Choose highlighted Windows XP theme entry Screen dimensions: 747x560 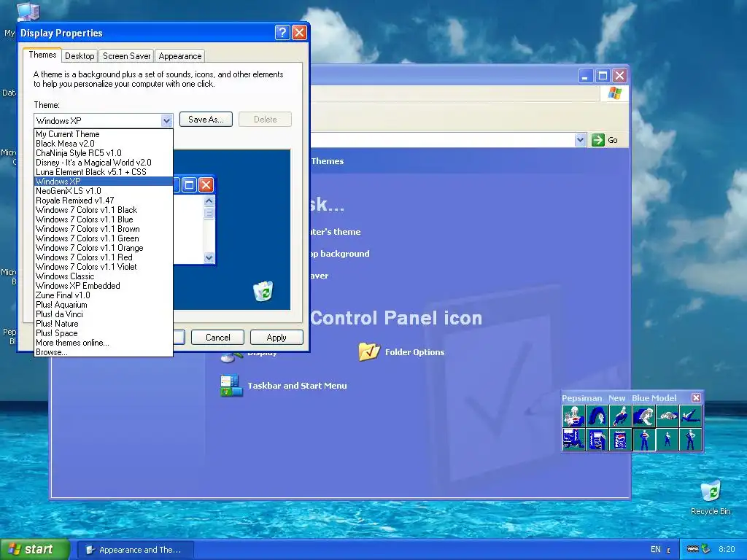tap(104, 182)
